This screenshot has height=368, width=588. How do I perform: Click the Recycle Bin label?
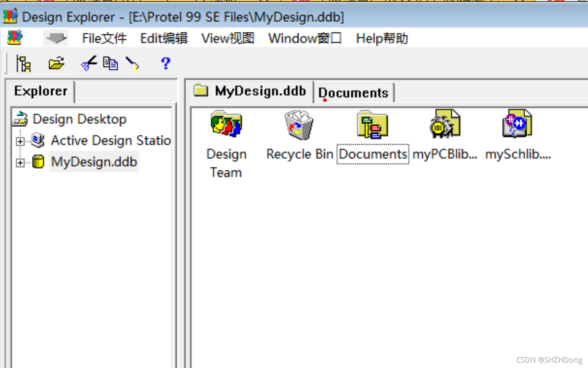(x=300, y=154)
